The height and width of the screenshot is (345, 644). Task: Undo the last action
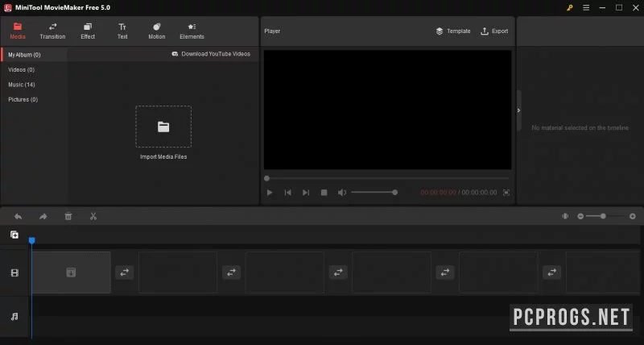18,216
